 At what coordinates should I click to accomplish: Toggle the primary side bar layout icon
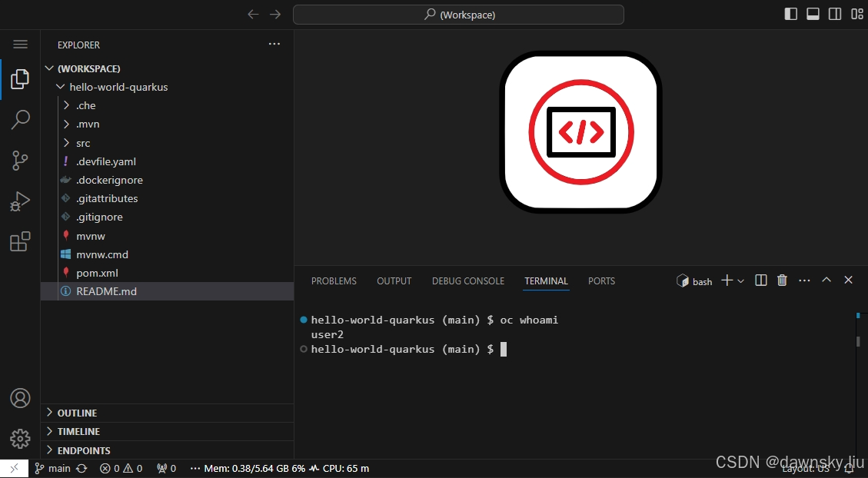click(791, 15)
